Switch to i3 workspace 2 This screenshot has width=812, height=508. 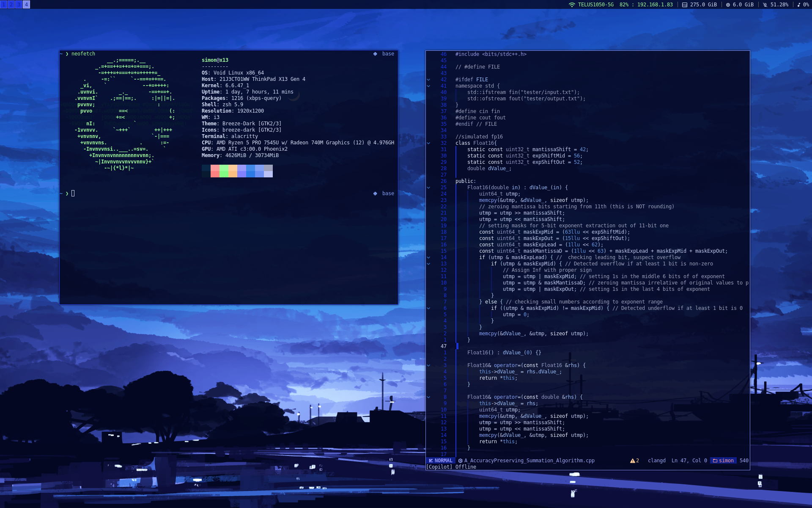(x=11, y=5)
